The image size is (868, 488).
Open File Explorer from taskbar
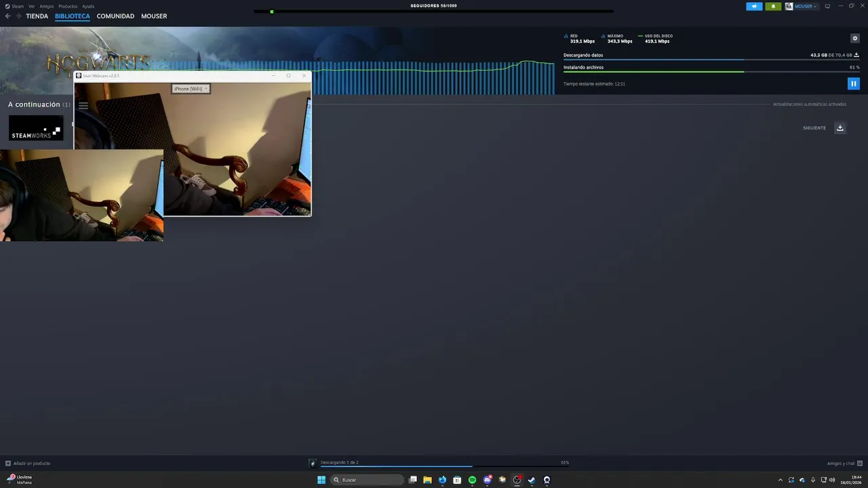tap(427, 480)
